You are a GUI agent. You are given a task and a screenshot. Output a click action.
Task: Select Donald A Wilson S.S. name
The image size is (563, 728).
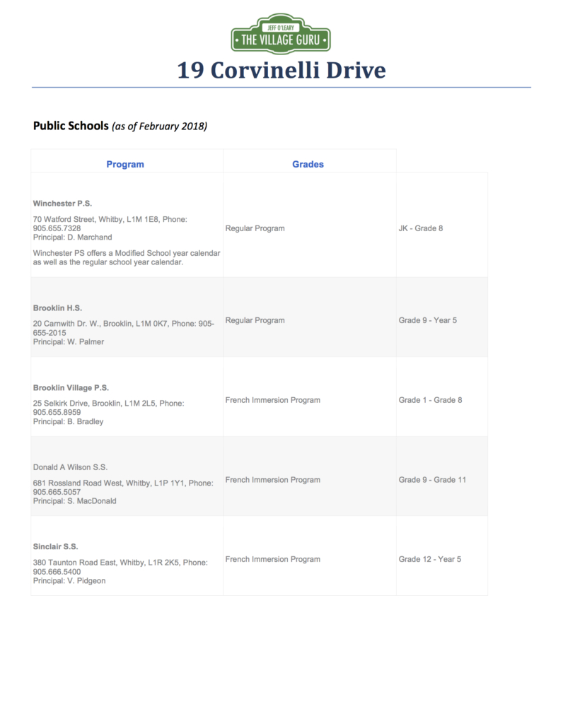tap(70, 467)
